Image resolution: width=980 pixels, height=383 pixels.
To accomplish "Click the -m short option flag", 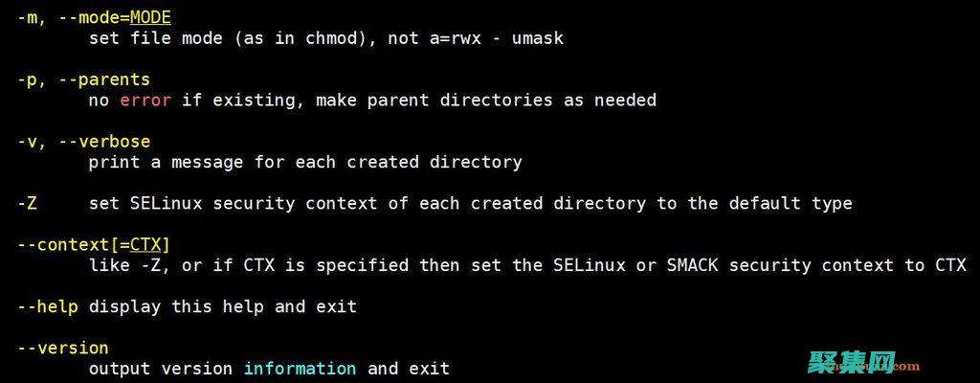I will click(28, 18).
